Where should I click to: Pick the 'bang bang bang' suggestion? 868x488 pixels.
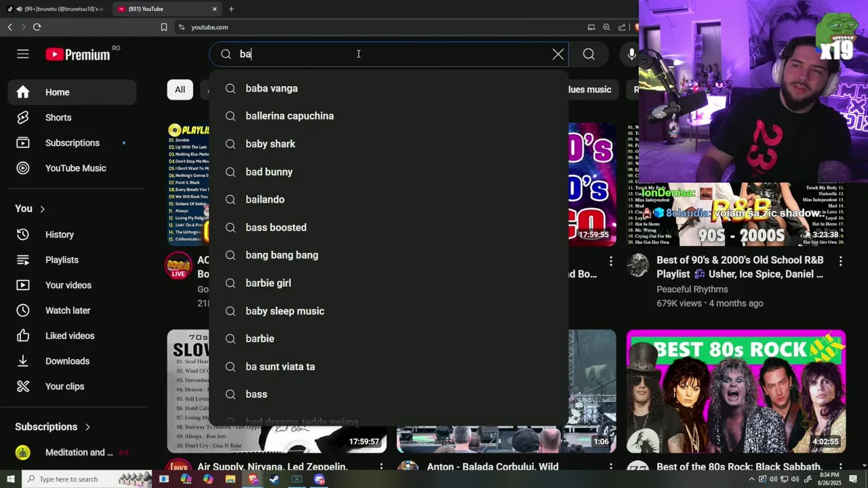coord(389,255)
